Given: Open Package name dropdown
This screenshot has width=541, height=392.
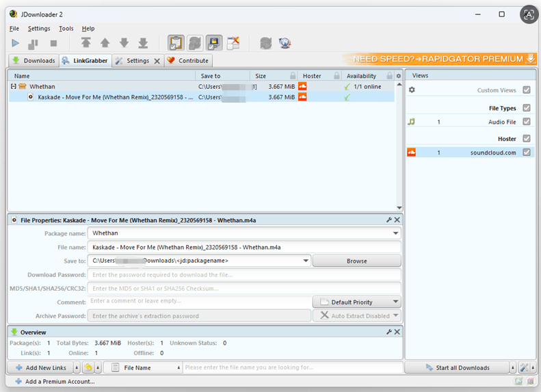Looking at the screenshot, I should [395, 233].
